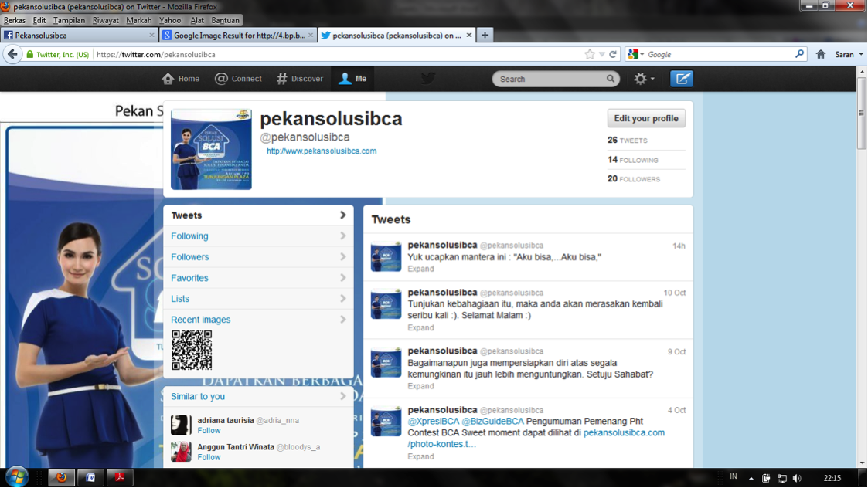
Task: Click the Connect @ icon
Action: [x=221, y=79]
